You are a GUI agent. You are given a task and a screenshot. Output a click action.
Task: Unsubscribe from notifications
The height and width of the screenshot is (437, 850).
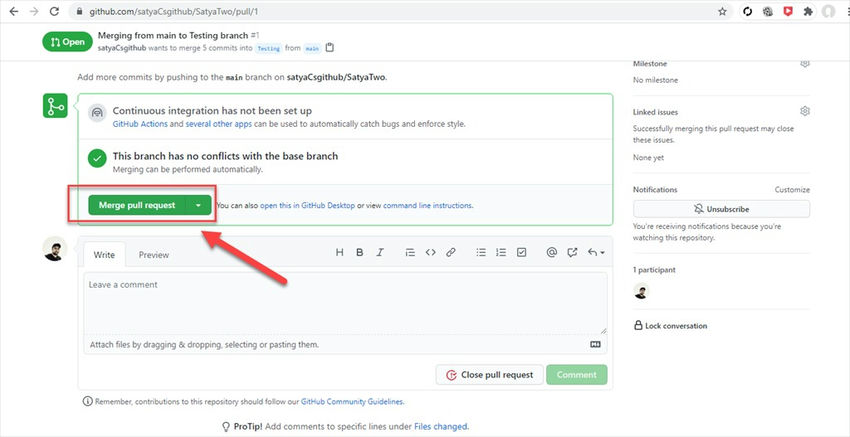coord(722,209)
